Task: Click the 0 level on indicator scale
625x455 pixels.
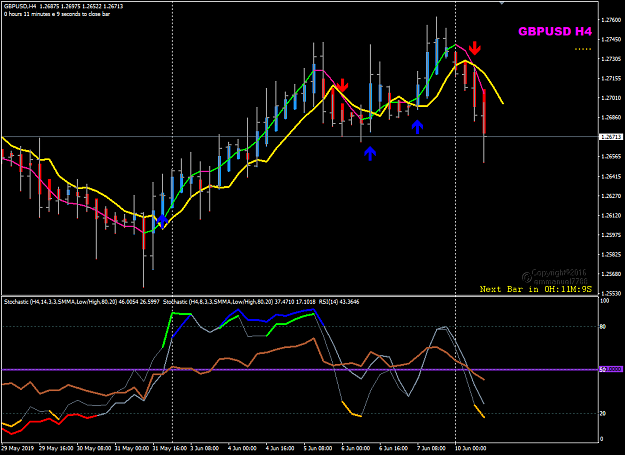Action: click(602, 439)
